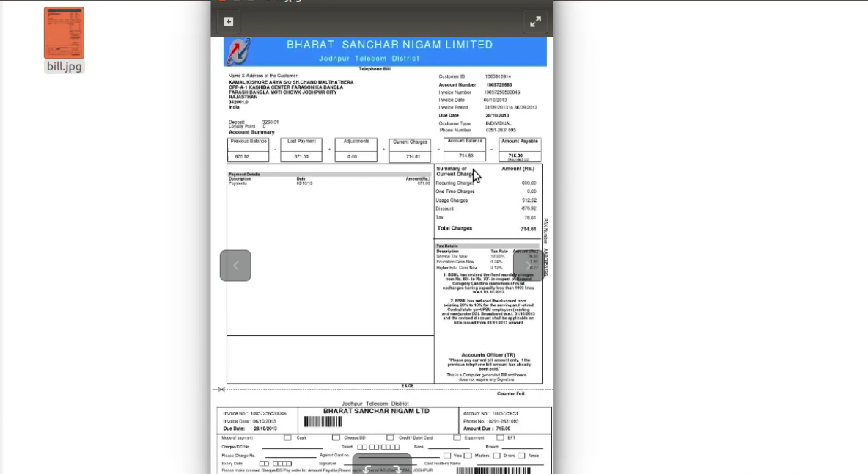The width and height of the screenshot is (868, 474).
Task: Click the BHARAT SANCHAR NIGAM LIMITED heading
Action: click(389, 44)
